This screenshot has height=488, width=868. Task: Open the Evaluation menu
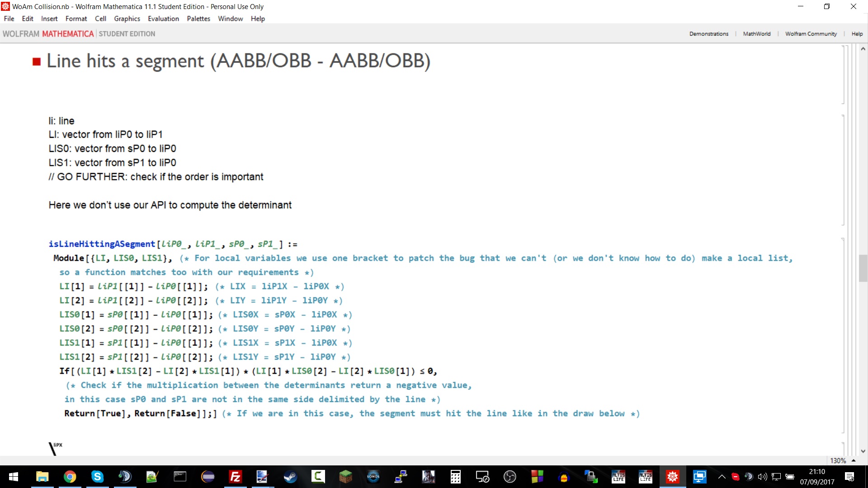click(163, 19)
